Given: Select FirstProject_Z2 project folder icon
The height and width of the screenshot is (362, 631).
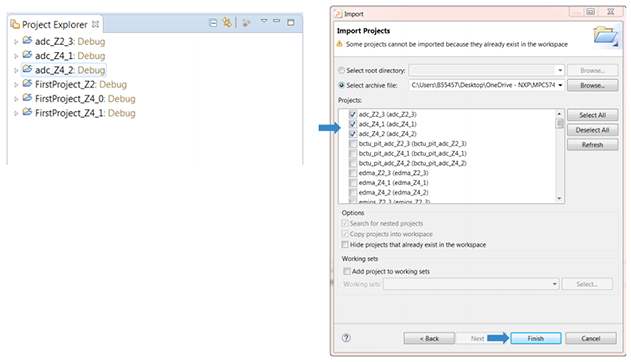Looking at the screenshot, I should 27,83.
